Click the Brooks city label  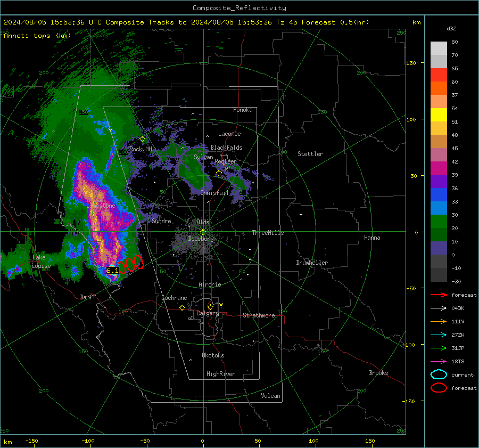(x=378, y=373)
